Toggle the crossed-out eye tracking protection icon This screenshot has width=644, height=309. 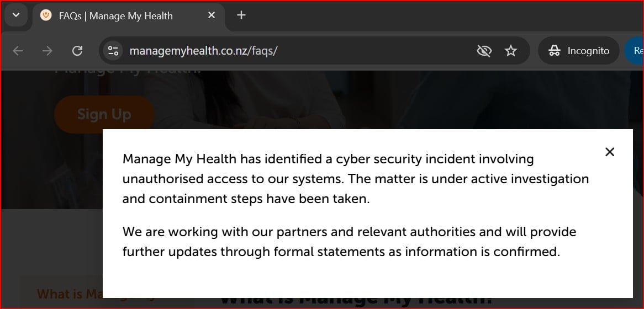[484, 51]
